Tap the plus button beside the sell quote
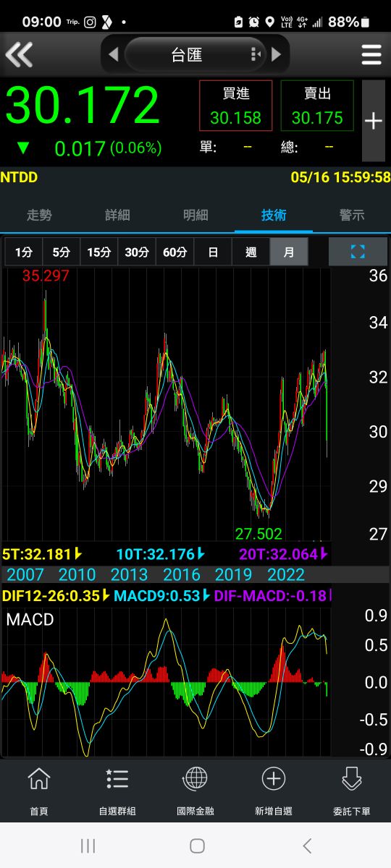The width and height of the screenshot is (391, 868). coord(374,121)
